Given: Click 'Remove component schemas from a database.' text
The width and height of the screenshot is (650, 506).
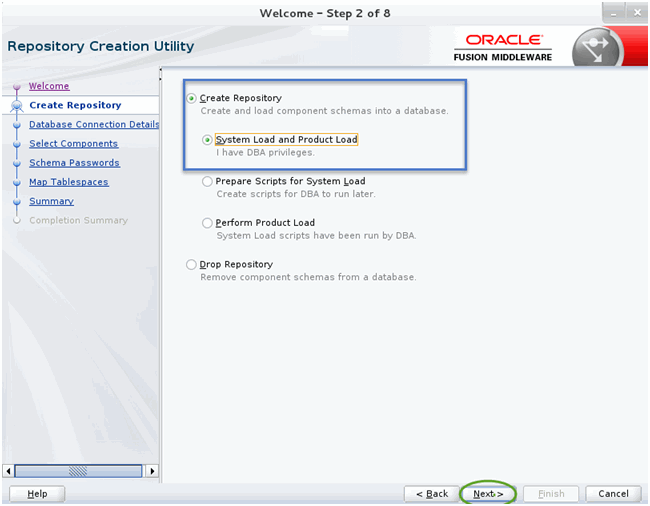Looking at the screenshot, I should pos(308,277).
